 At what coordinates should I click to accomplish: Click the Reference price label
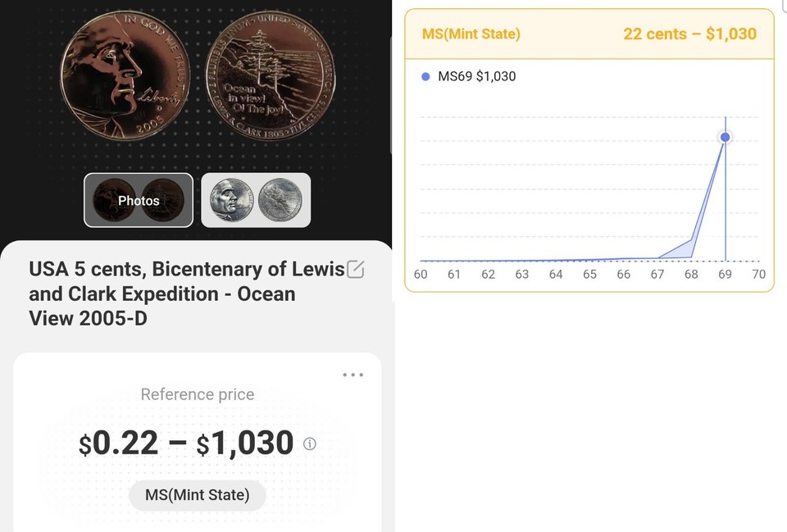point(197,394)
